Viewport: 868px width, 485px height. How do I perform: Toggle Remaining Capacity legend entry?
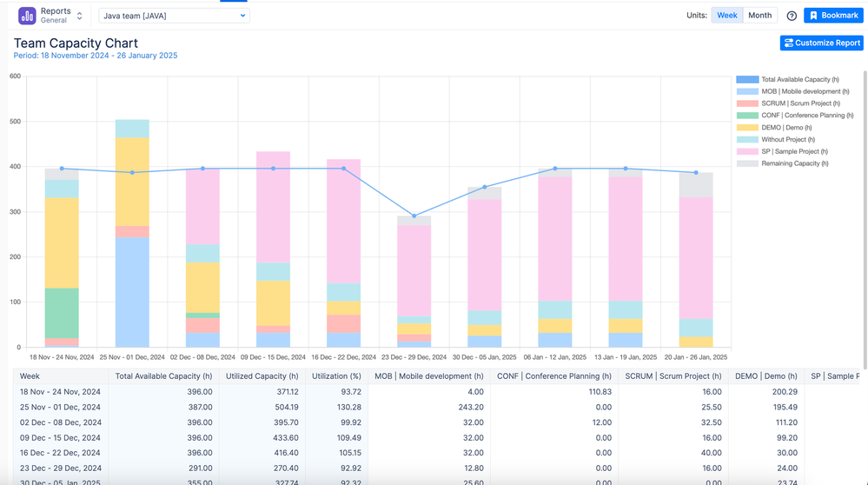(782, 163)
